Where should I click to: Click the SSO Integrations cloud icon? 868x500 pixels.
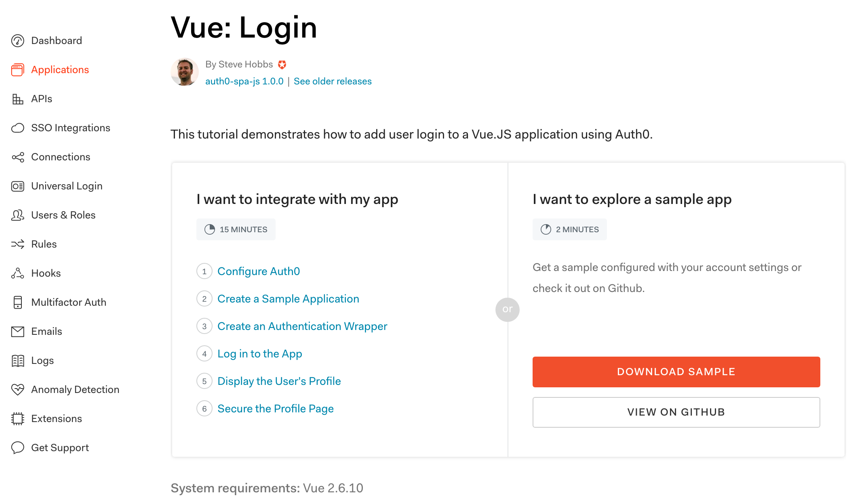coord(18,128)
